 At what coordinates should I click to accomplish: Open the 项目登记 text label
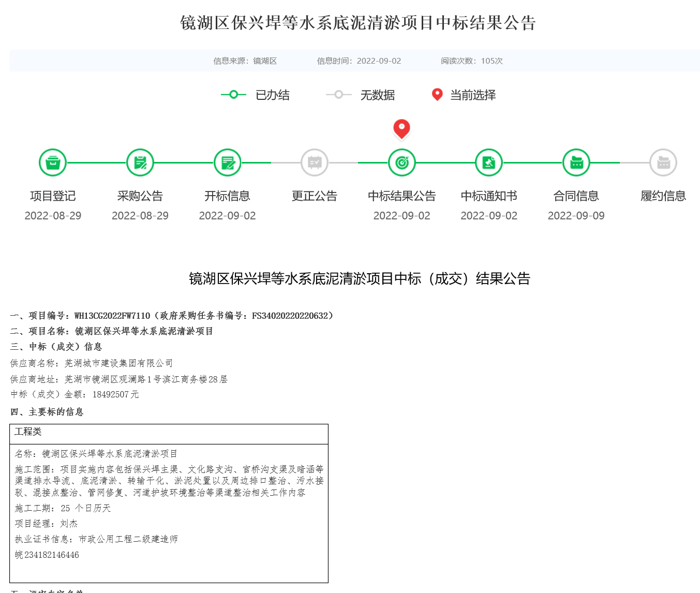pyautogui.click(x=53, y=196)
